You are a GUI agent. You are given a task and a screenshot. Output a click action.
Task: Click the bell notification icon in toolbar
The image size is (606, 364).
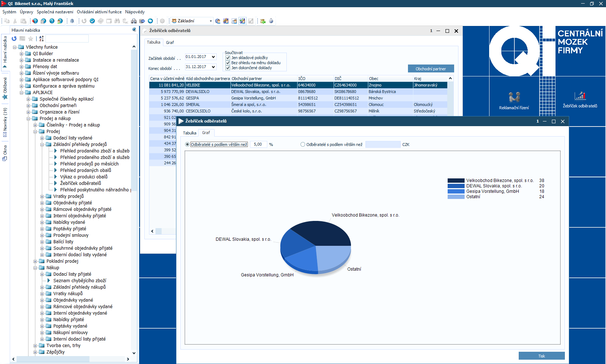point(72,21)
